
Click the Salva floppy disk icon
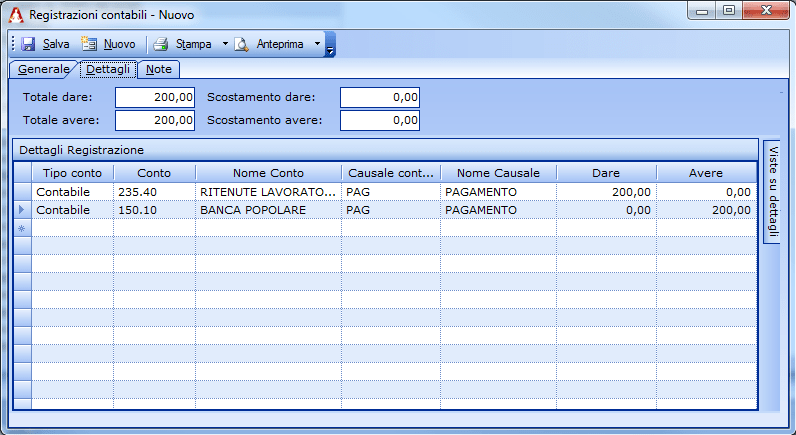pos(28,44)
